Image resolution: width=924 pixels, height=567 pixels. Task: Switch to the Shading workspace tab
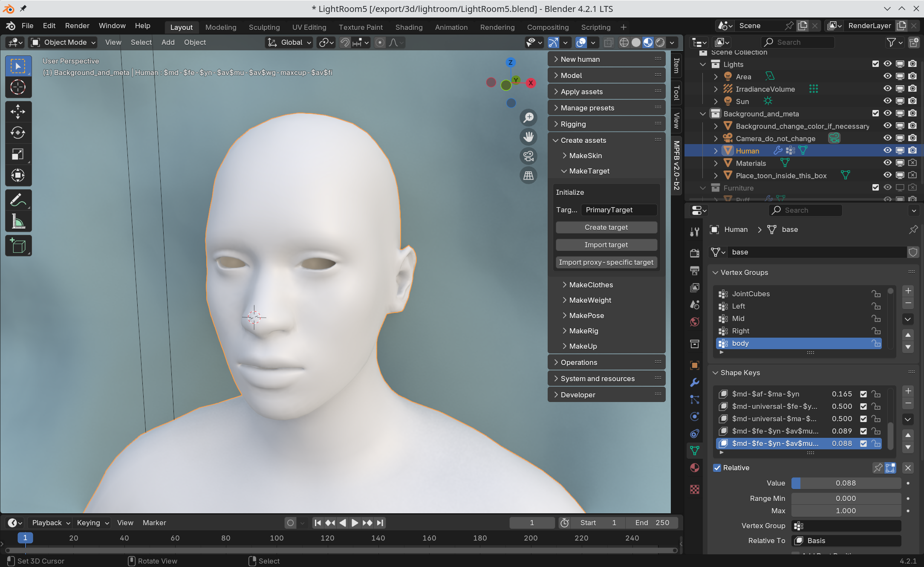point(409,27)
